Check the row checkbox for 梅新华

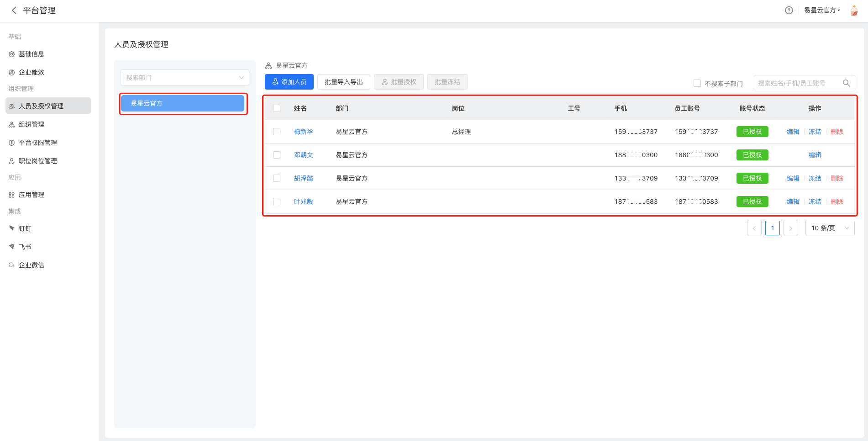click(x=277, y=132)
